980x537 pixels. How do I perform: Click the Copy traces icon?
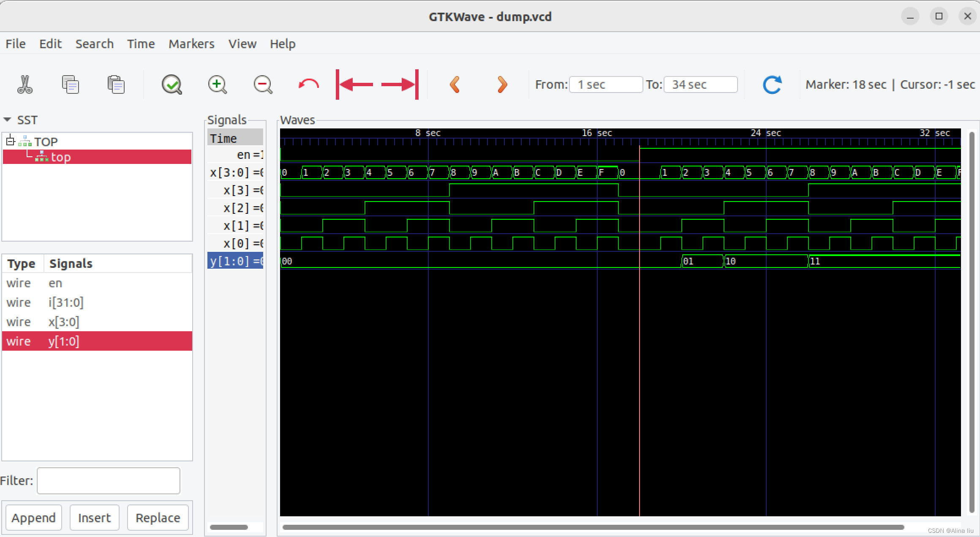(70, 85)
